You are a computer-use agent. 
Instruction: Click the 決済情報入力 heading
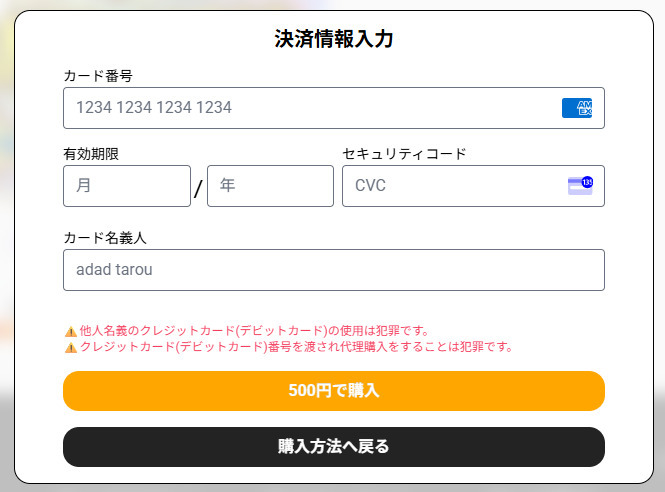click(x=333, y=39)
